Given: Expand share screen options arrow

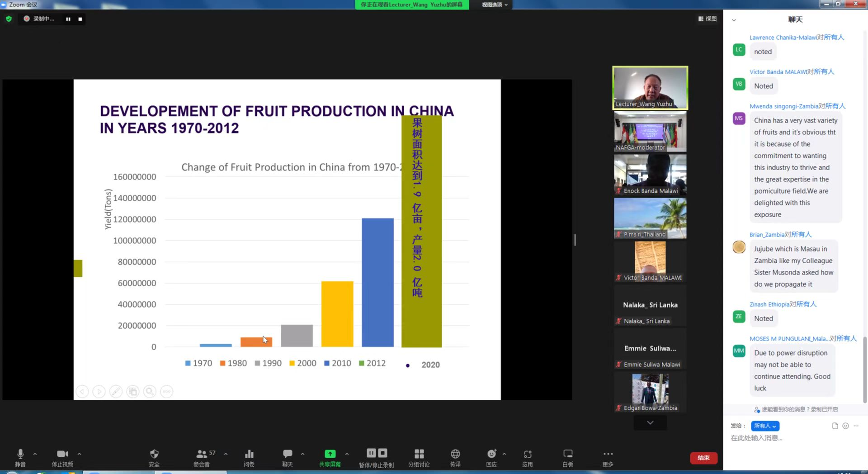Looking at the screenshot, I should [347, 454].
